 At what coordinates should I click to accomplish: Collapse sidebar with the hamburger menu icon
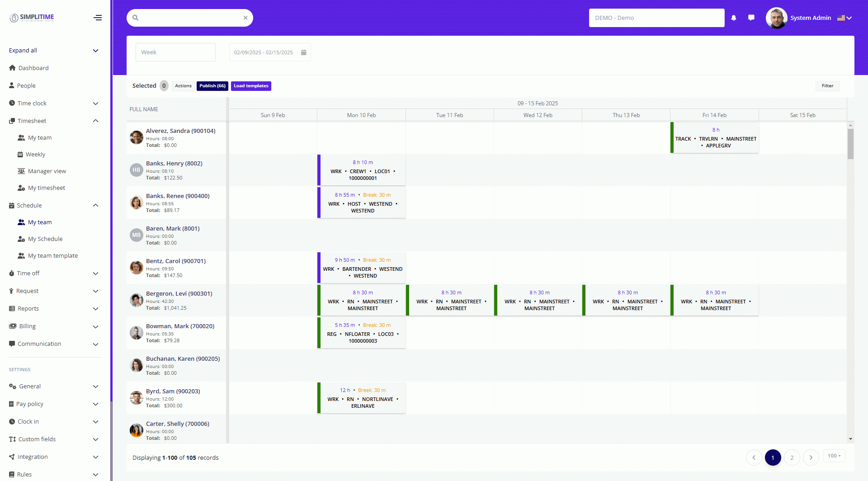coord(98,18)
